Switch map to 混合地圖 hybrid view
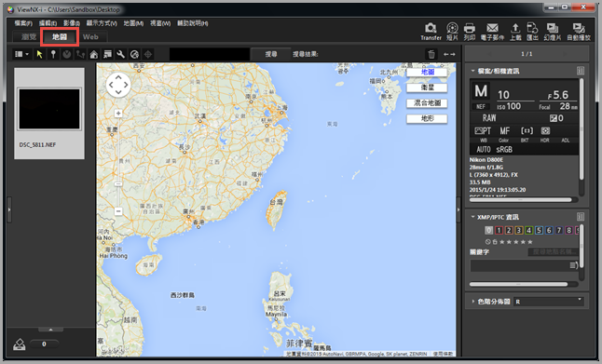602x364 pixels. [427, 103]
